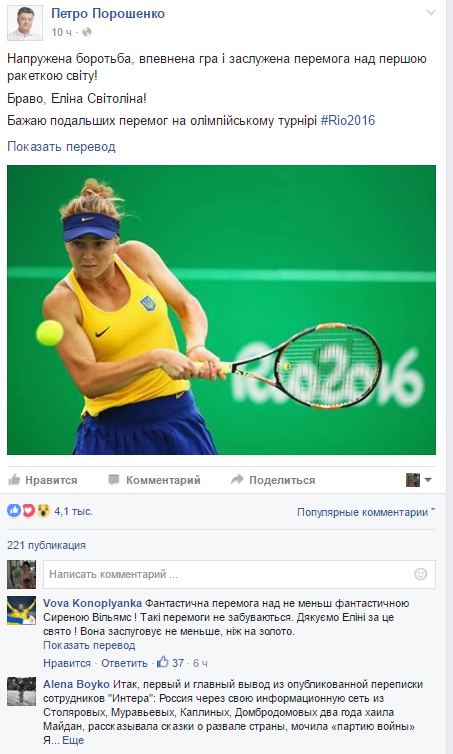Open Петро Порошенко profile name link
The image size is (453, 754).
click(x=108, y=13)
